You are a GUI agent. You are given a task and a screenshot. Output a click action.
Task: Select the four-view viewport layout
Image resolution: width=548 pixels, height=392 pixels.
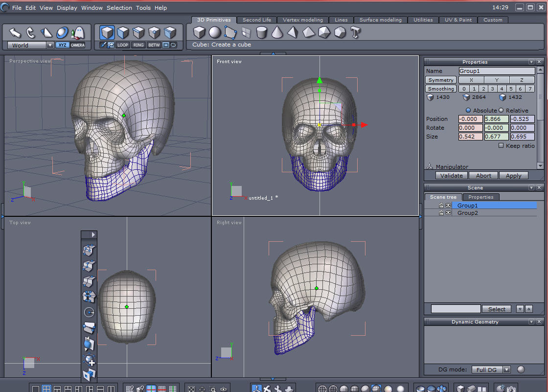(46, 389)
